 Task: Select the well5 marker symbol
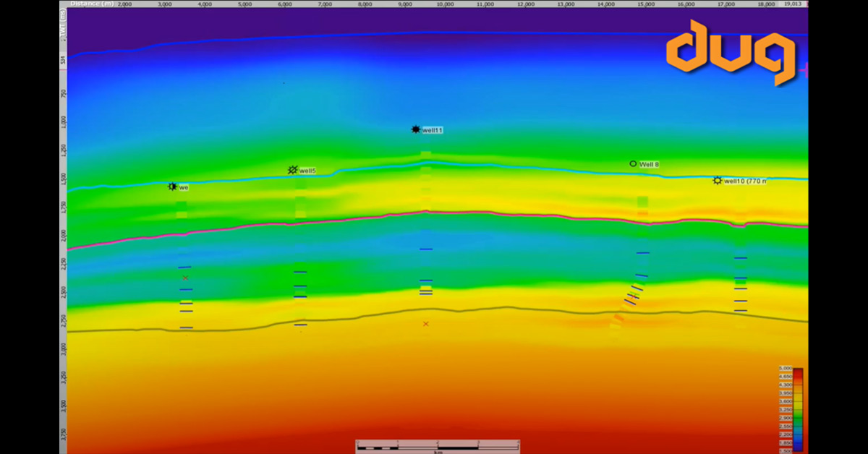click(292, 170)
